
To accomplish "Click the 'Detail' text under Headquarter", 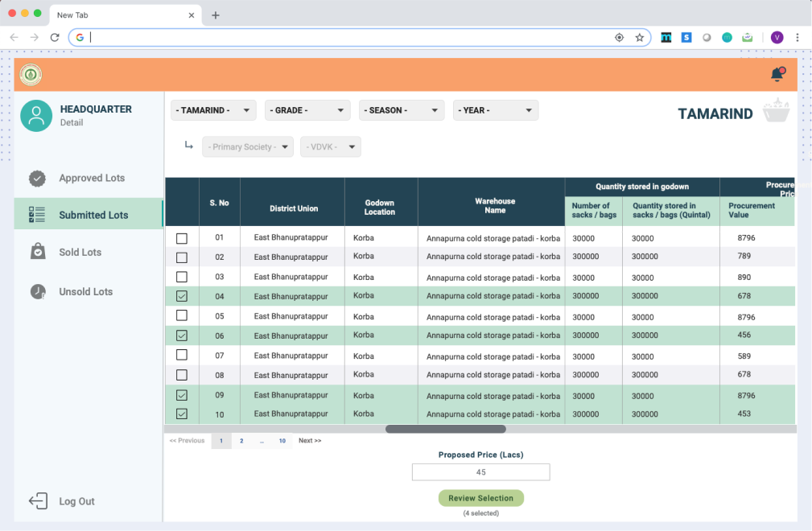I will [x=72, y=122].
